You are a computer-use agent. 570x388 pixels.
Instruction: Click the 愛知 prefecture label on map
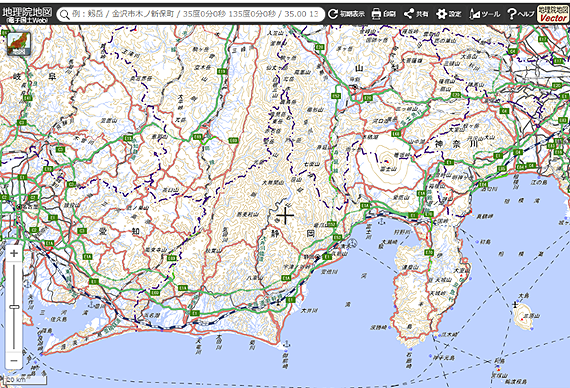tap(119, 231)
